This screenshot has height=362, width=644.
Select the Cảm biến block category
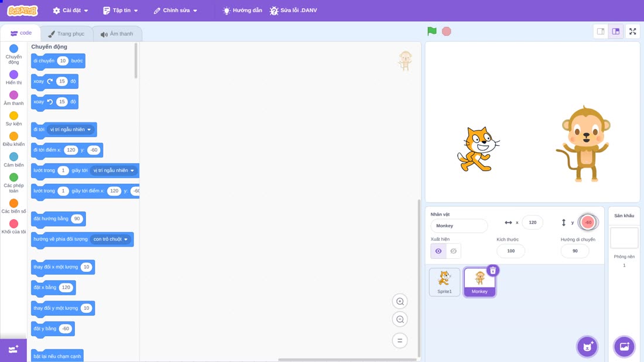coord(13,160)
